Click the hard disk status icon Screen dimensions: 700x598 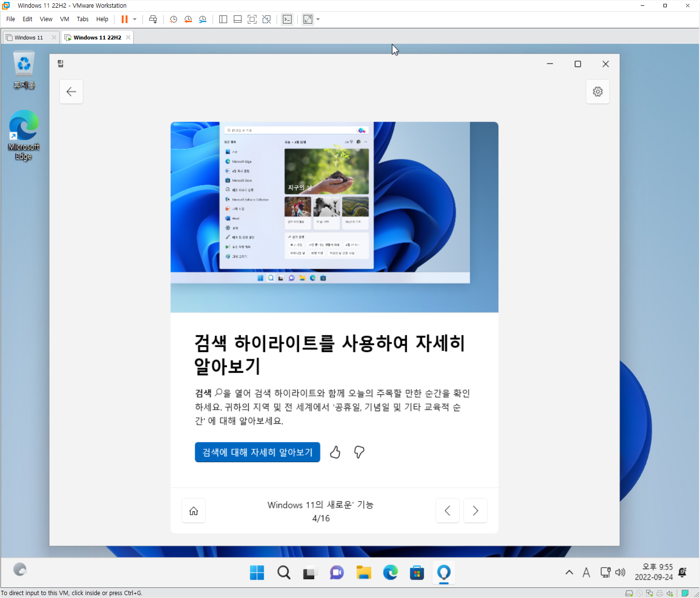[629, 593]
